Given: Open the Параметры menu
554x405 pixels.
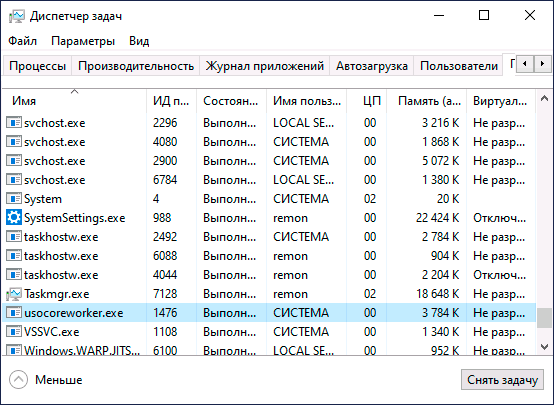Looking at the screenshot, I should [83, 41].
